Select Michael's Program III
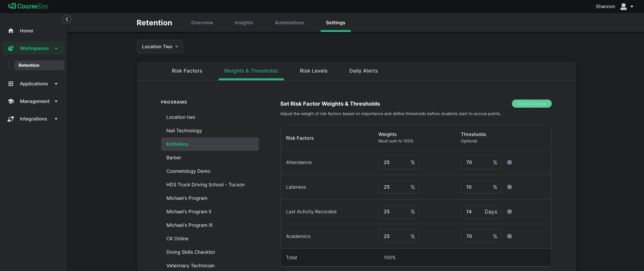Screen dimensions: 644x271 pos(210,225)
